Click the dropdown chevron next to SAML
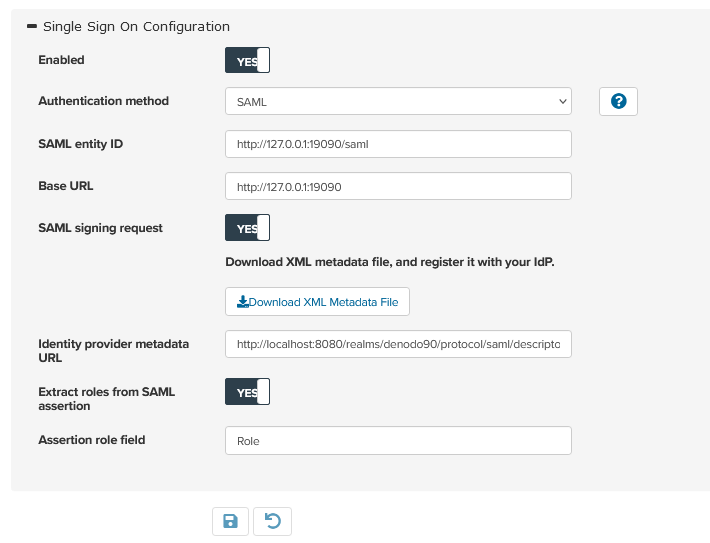The height and width of the screenshot is (543, 710). pyautogui.click(x=562, y=101)
